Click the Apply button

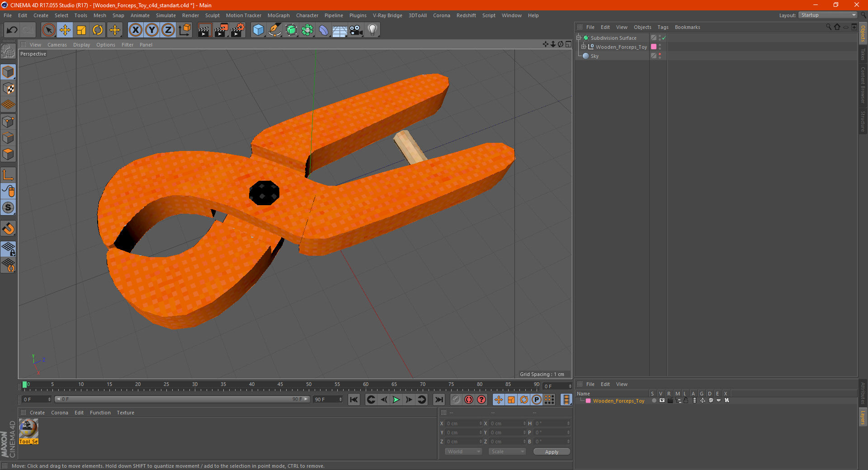coord(552,451)
